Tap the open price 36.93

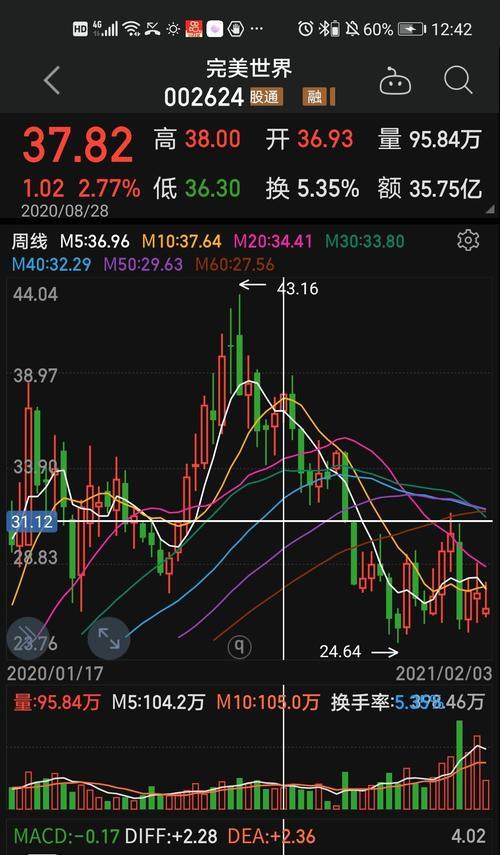pyautogui.click(x=326, y=140)
